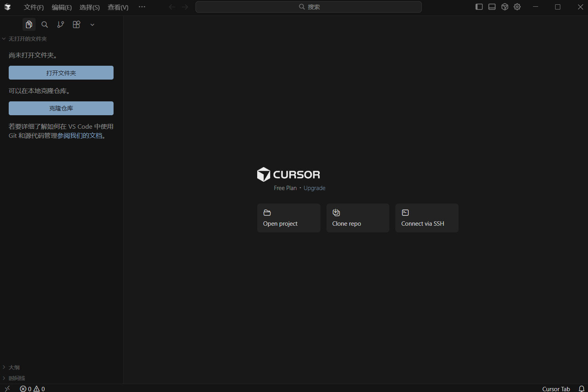
Task: Toggle the bottom panel layout
Action: pos(492,7)
